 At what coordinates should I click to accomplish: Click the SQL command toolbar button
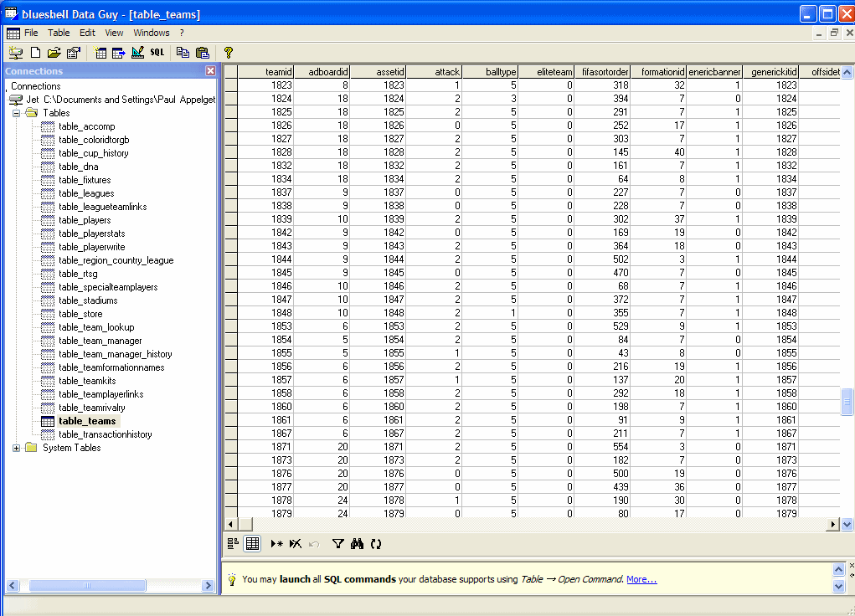coord(157,53)
